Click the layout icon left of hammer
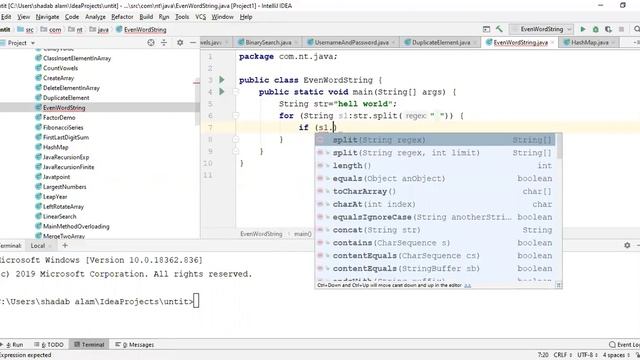This screenshot has width=640, height=360. point(486,29)
